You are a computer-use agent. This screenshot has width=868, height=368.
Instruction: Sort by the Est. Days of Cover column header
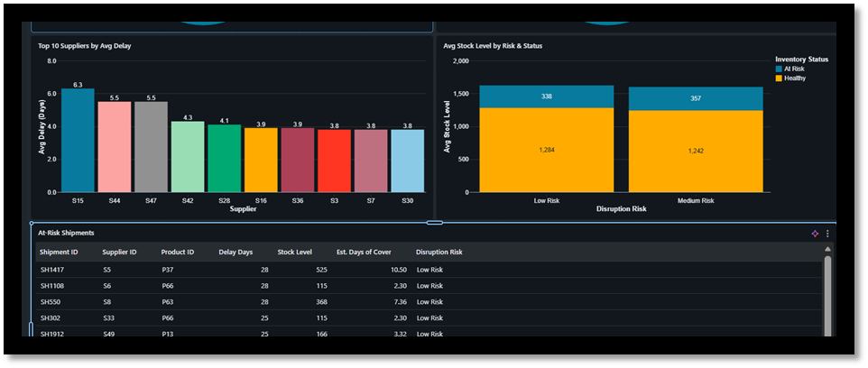(364, 252)
